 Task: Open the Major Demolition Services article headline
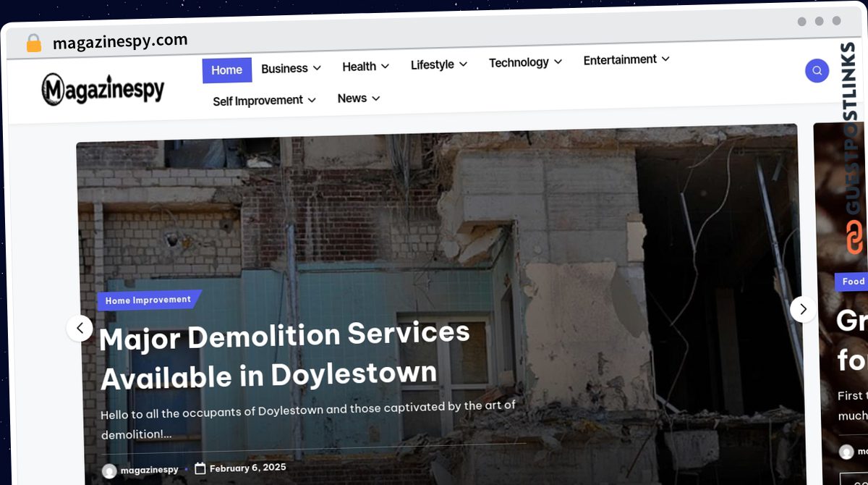click(x=284, y=355)
